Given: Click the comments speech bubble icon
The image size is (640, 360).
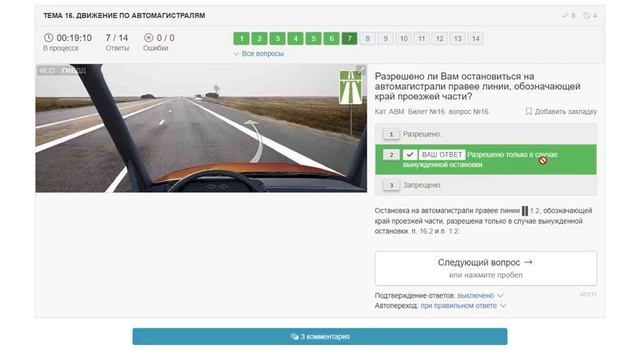Looking at the screenshot, I should point(294,337).
